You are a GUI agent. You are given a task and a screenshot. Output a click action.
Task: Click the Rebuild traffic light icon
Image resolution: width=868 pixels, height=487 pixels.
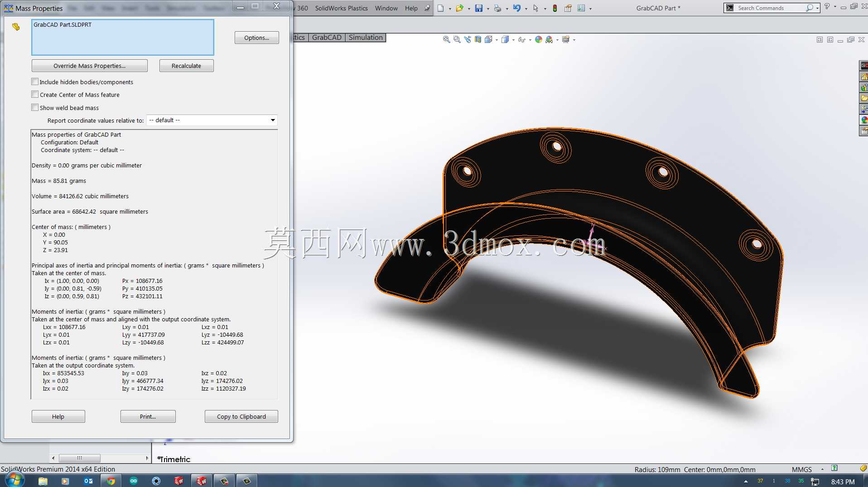[555, 8]
